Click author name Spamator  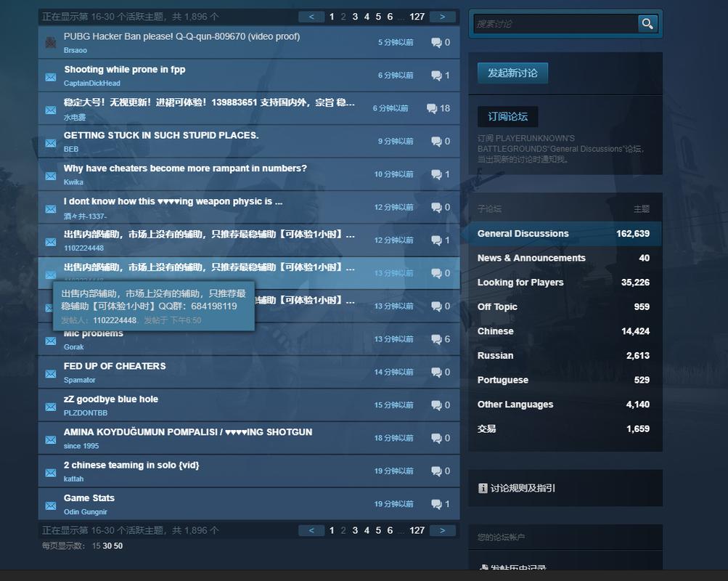79,380
